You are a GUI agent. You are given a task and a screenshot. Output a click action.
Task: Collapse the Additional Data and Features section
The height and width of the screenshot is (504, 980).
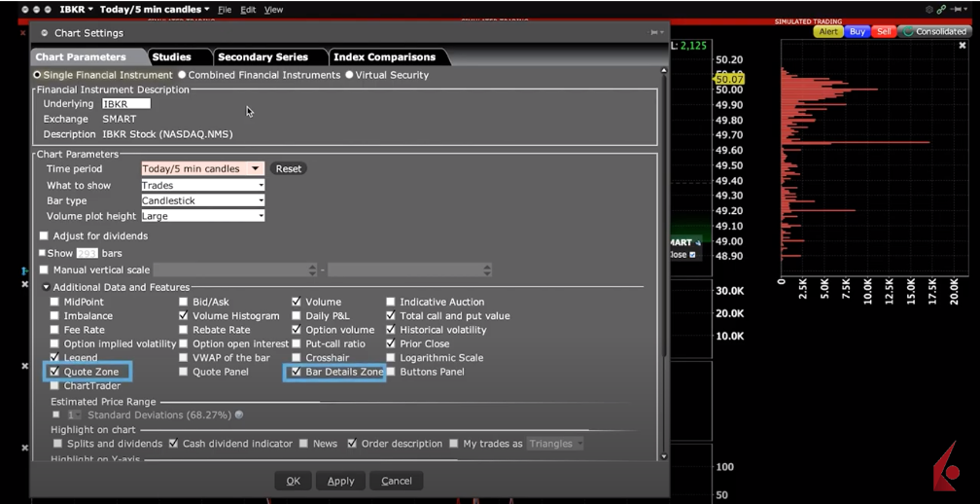pos(46,288)
